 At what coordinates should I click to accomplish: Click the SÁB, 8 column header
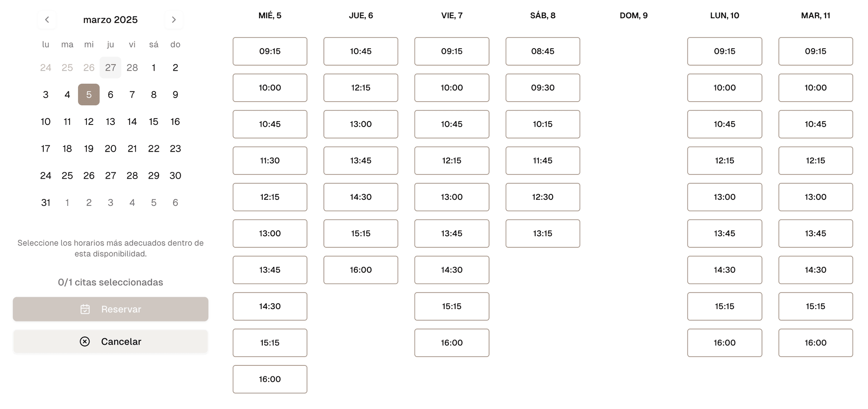point(542,16)
